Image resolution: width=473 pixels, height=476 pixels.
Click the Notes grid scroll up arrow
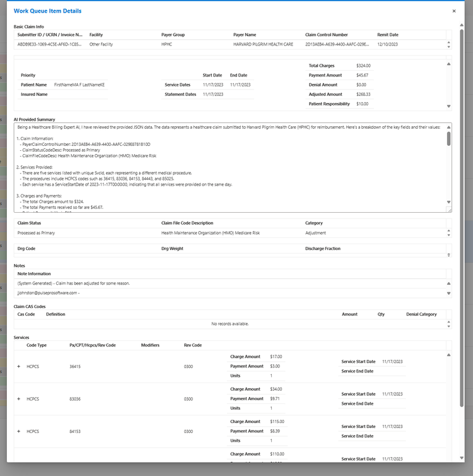[x=449, y=283]
